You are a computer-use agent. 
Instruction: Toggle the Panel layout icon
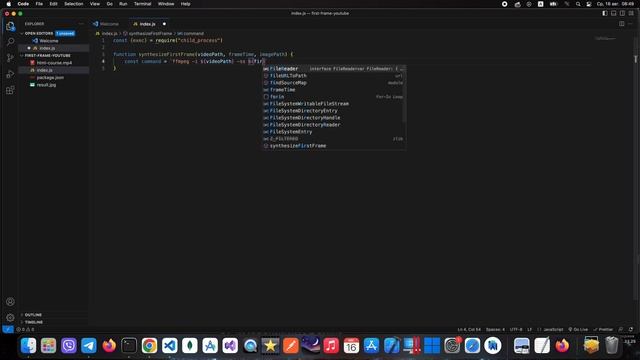(613, 13)
